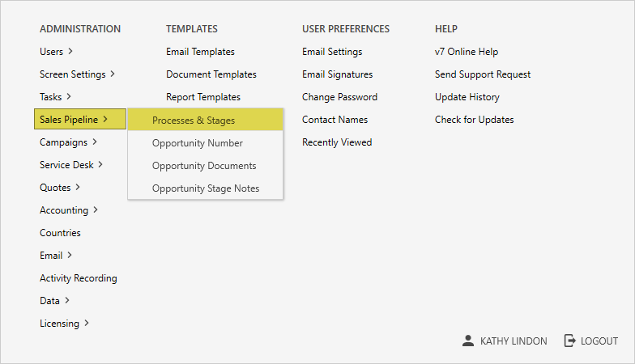Click the user profile icon beside Kathy Lindon
Viewport: 635px width, 364px height.
468,341
